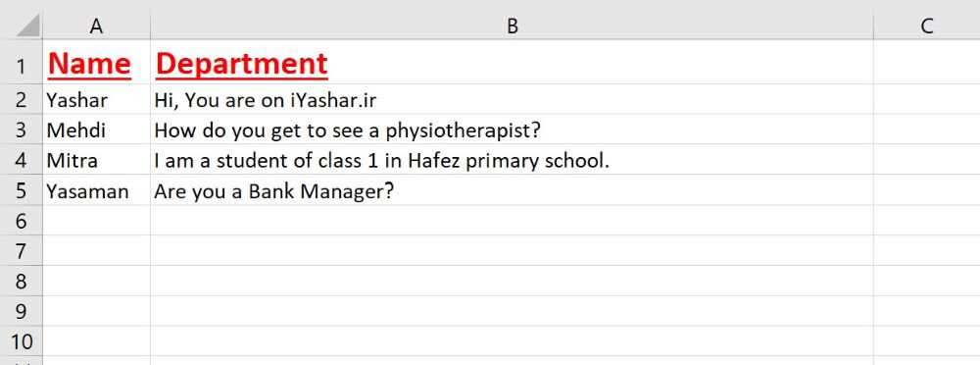This screenshot has height=365, width=980.
Task: Select the Hafez primary school cell
Action: 512,160
